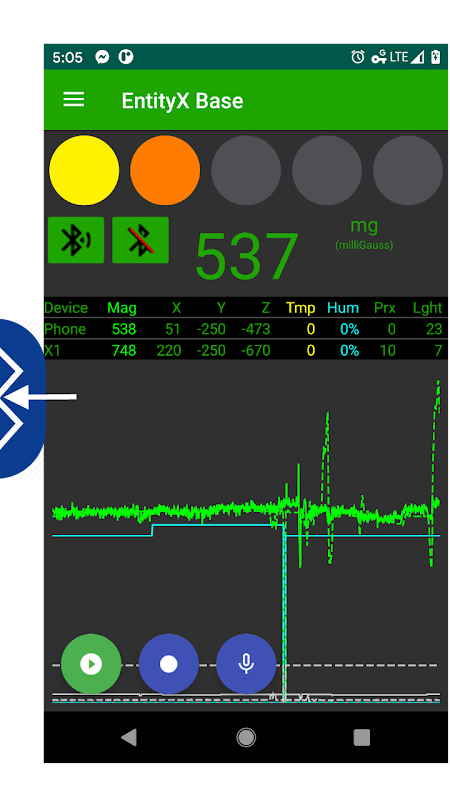Tap the mg (milliGauss) unit label

tap(364, 234)
